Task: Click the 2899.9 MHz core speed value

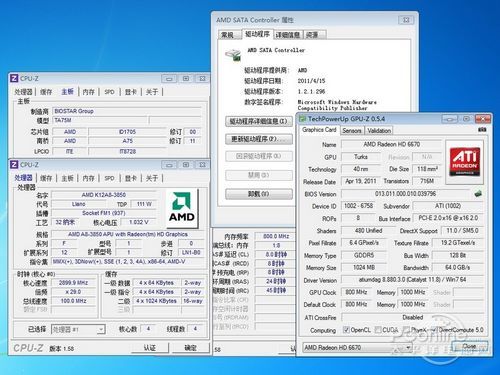Action: pyautogui.click(x=73, y=283)
